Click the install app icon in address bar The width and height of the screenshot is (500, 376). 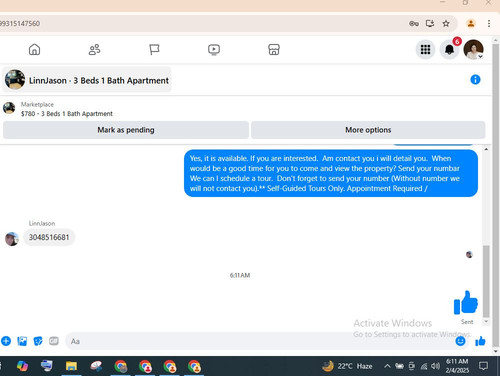tap(430, 24)
